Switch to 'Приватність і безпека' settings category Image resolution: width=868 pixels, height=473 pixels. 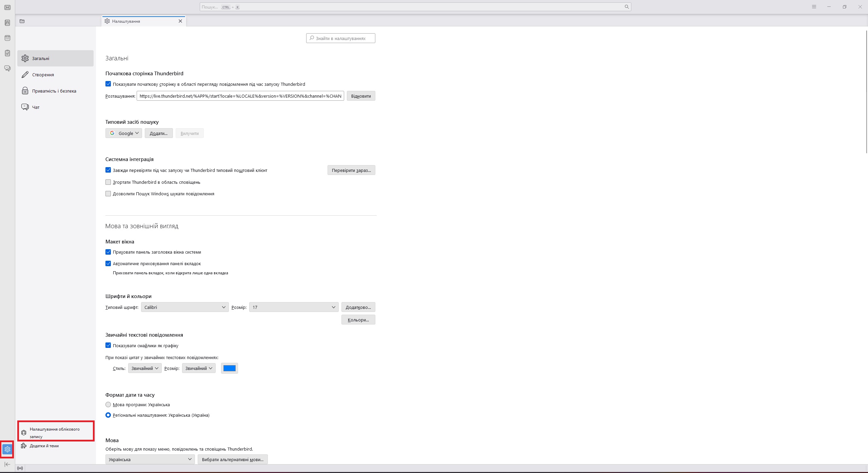coord(54,91)
